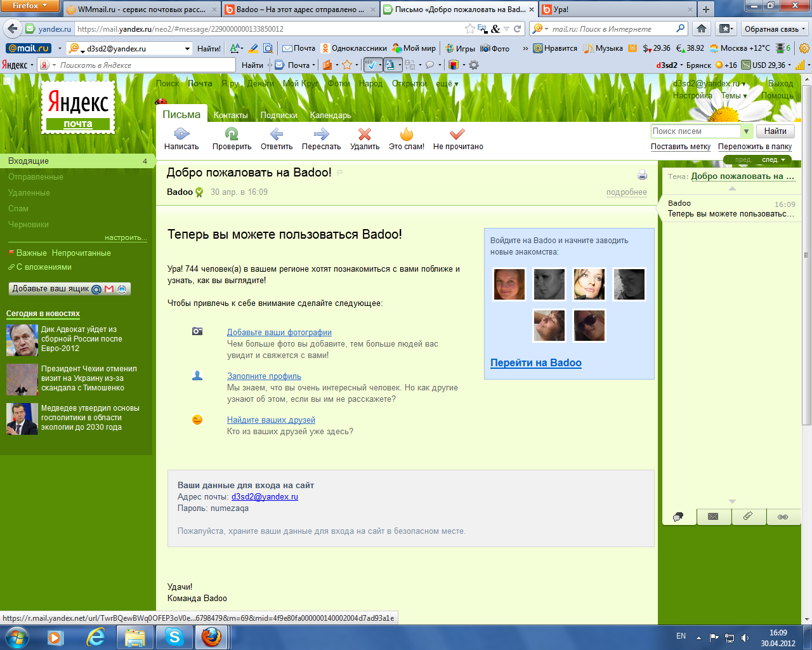
Task: Click the Добавьте ваши фотографии link
Action: tap(279, 332)
